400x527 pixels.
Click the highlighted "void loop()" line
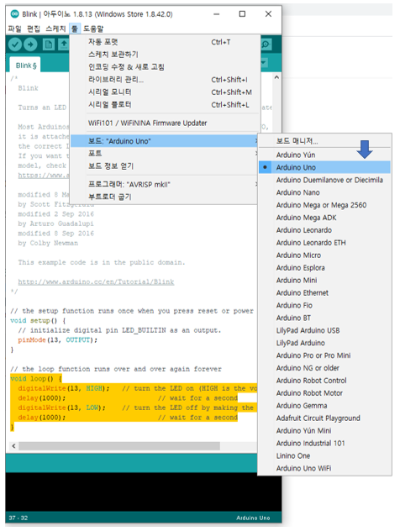[x=36, y=379]
